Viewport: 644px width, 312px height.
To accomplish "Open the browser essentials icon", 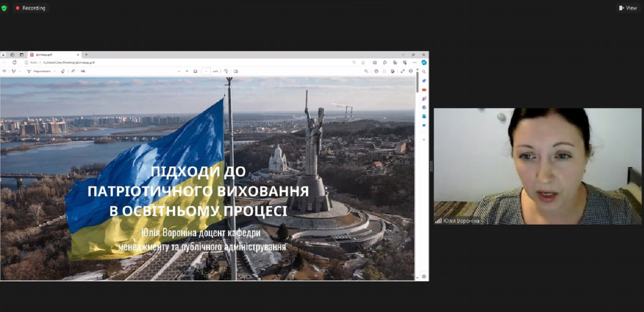I will click(x=405, y=62).
